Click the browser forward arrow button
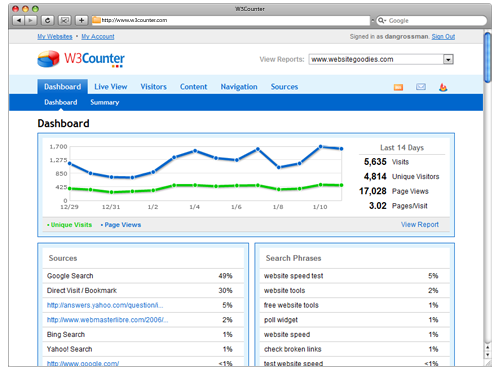This screenshot has width=500, height=379. tap(30, 20)
